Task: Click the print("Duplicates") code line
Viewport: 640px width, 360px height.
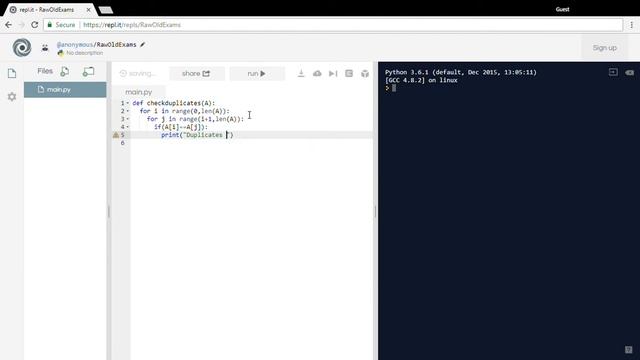Action: click(197, 135)
